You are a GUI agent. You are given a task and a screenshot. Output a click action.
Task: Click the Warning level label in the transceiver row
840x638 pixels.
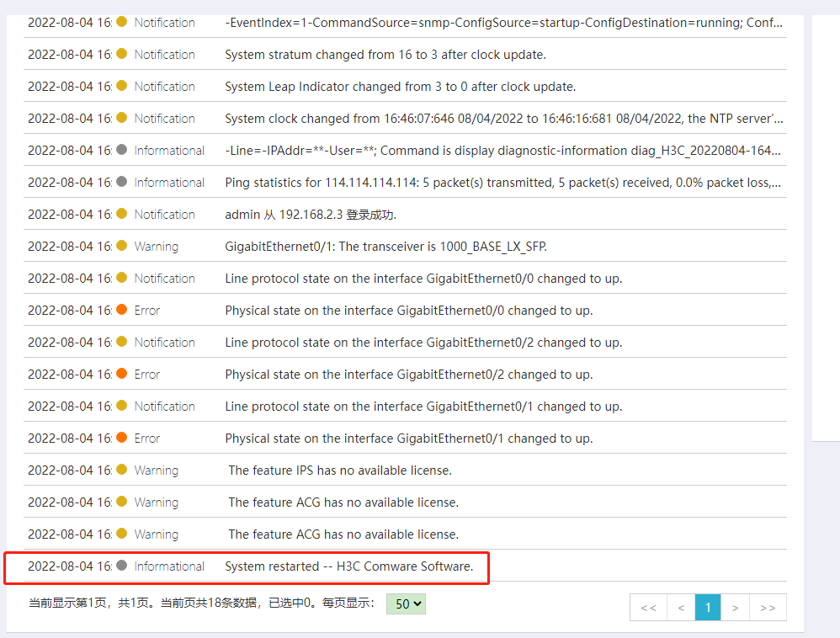point(156,247)
